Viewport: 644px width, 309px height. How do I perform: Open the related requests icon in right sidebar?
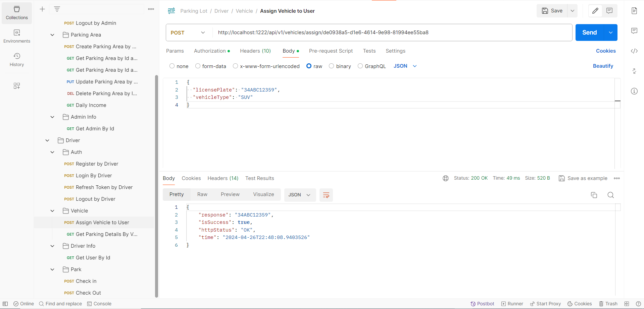click(634, 71)
